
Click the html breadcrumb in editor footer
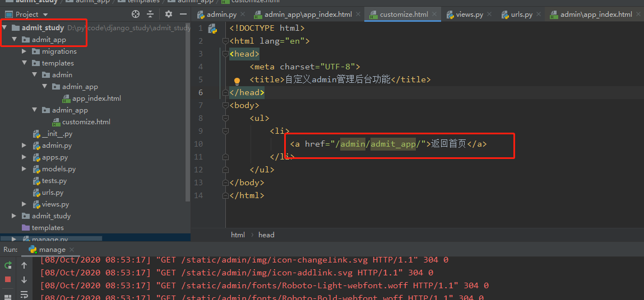click(x=238, y=235)
